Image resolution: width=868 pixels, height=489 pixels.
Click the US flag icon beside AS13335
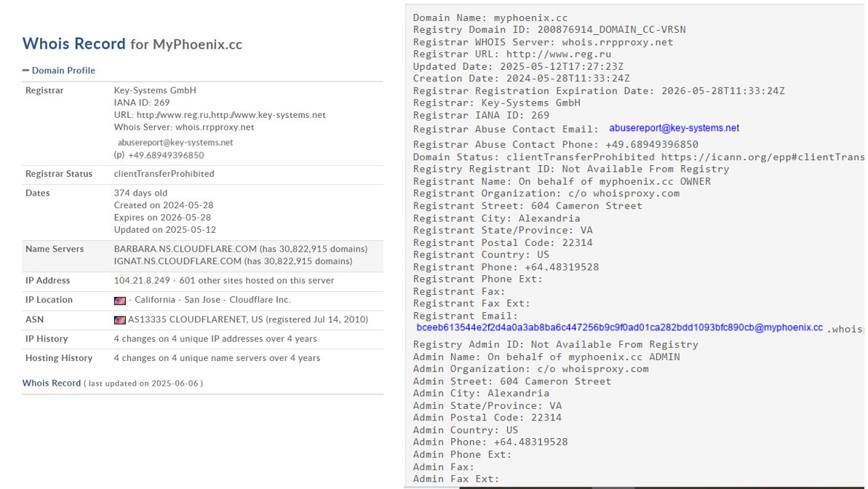(119, 320)
